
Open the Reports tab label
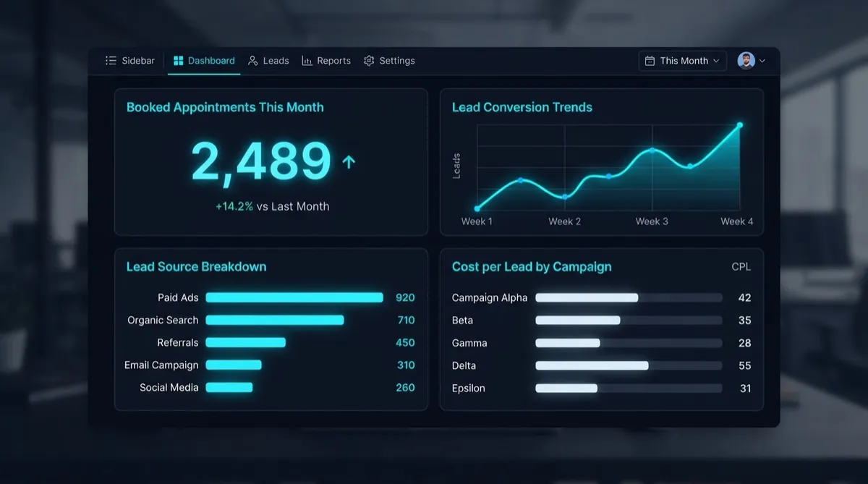coord(333,61)
